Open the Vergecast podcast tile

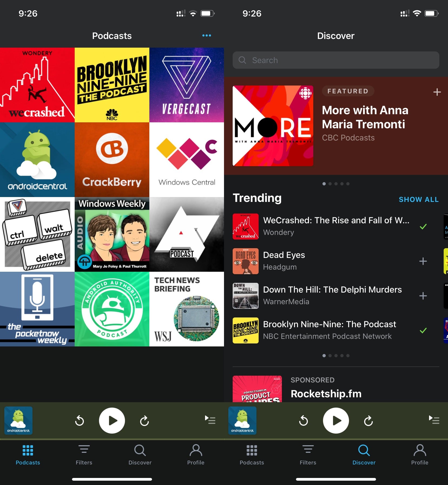pos(186,85)
